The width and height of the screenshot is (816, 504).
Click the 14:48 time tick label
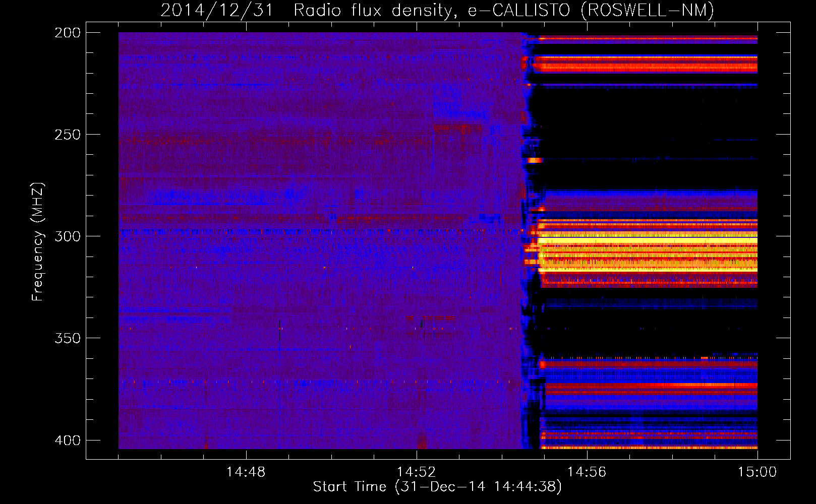click(246, 472)
